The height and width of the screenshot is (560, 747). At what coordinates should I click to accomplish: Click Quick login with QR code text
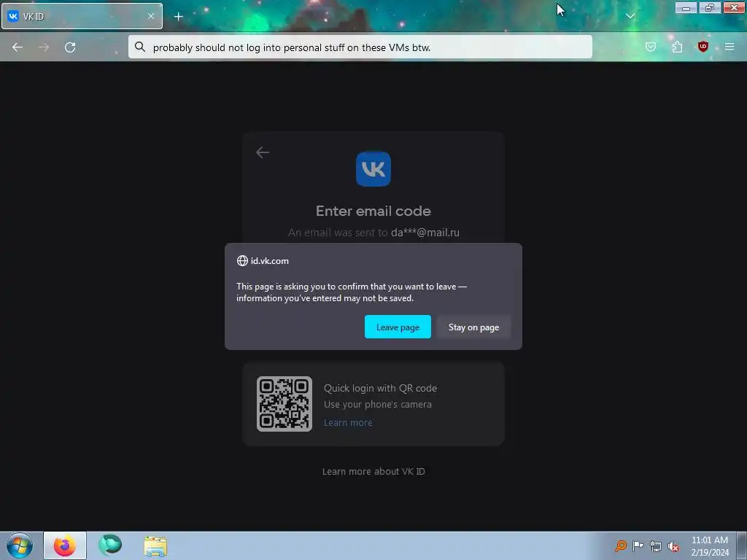[380, 388]
